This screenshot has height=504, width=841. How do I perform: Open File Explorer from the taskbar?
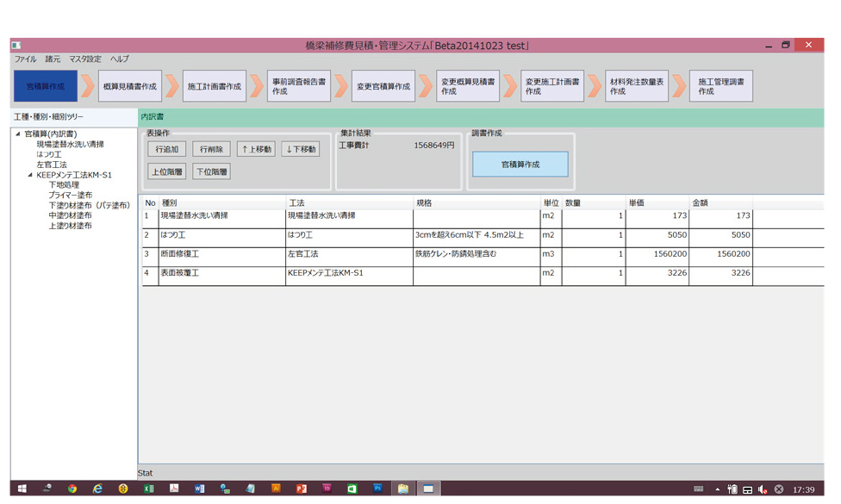pos(402,488)
